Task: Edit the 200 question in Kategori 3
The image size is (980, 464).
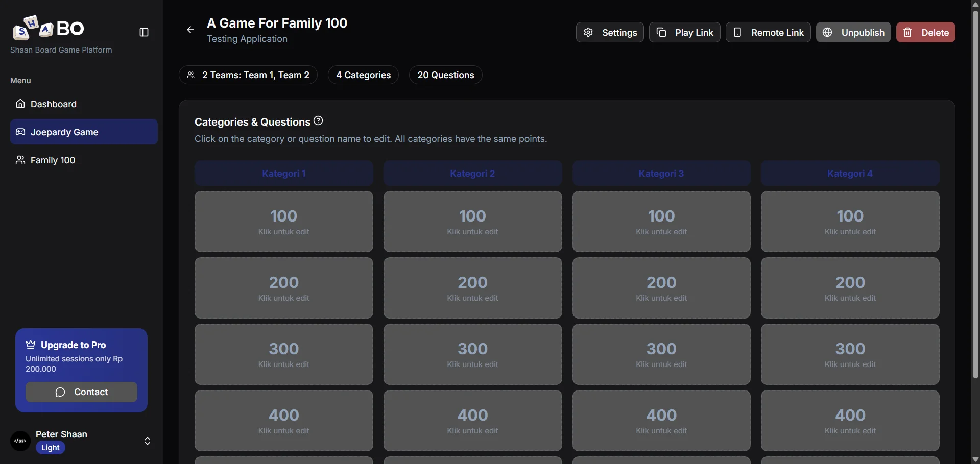Action: (661, 288)
